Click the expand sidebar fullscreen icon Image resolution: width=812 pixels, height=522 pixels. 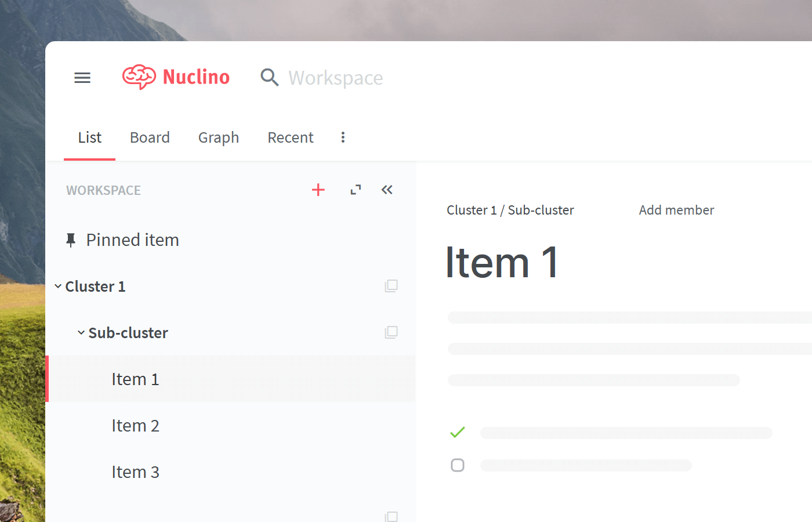coord(356,190)
